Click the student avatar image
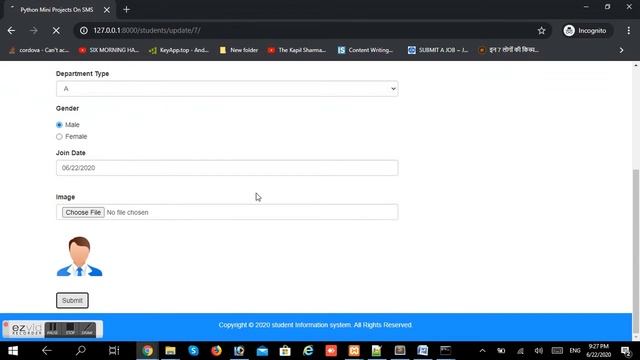The image size is (640, 360). (79, 256)
